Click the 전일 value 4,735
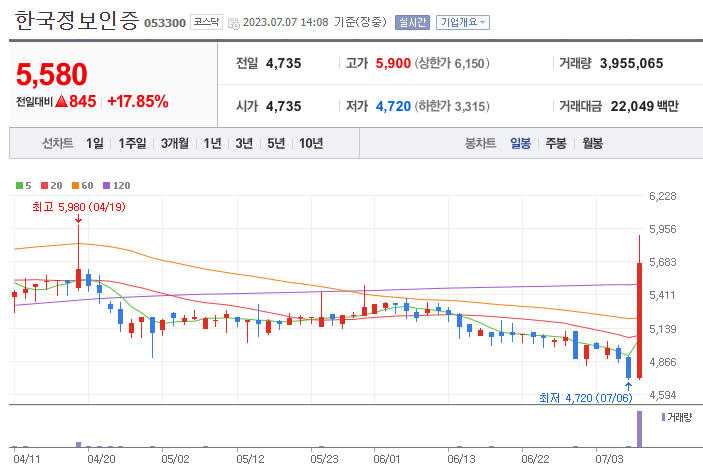This screenshot has width=703, height=471. (x=283, y=64)
